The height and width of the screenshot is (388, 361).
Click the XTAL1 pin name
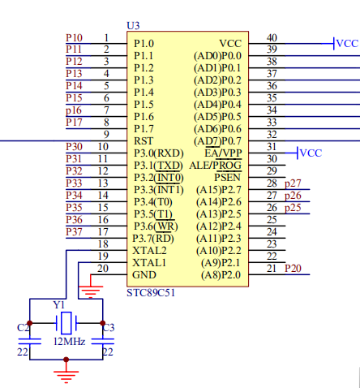(149, 263)
